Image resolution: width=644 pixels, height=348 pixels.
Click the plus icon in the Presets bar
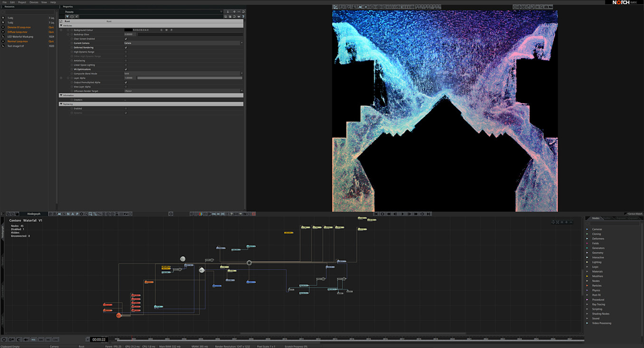click(x=234, y=12)
